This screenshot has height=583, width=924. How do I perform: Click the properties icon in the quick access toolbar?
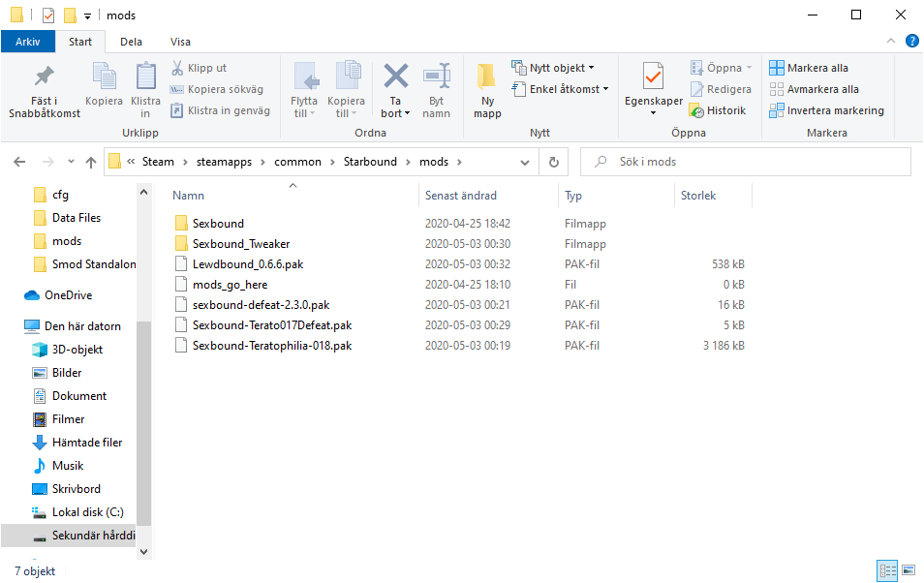48,15
